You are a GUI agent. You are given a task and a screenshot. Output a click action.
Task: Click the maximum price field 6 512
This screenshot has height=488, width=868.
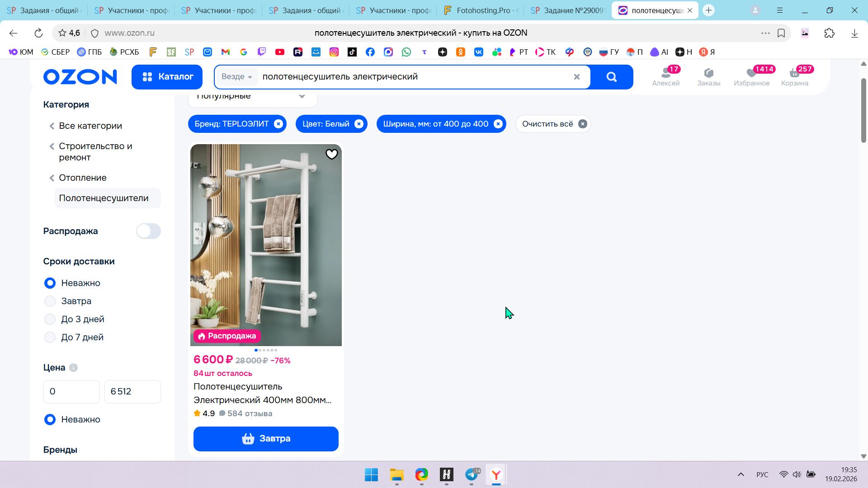pos(132,391)
